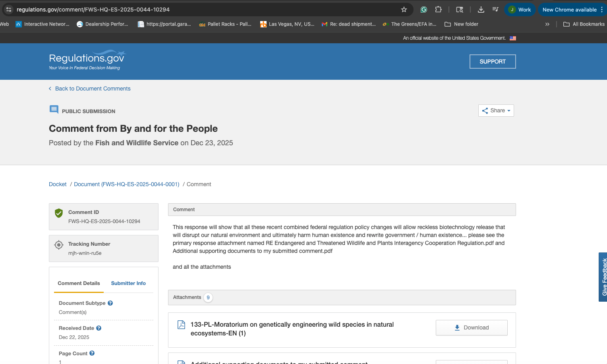
Task: Click the SUPPORT button
Action: coord(492,62)
